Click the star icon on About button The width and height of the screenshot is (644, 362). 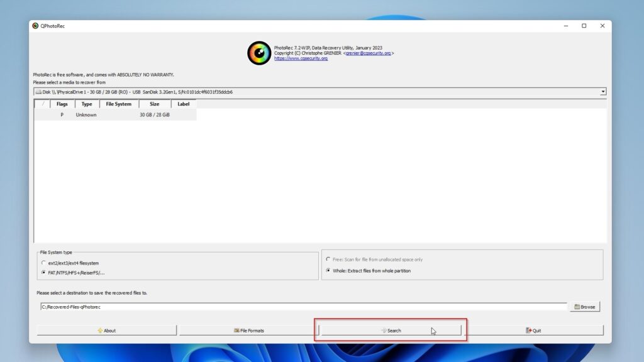tap(100, 331)
